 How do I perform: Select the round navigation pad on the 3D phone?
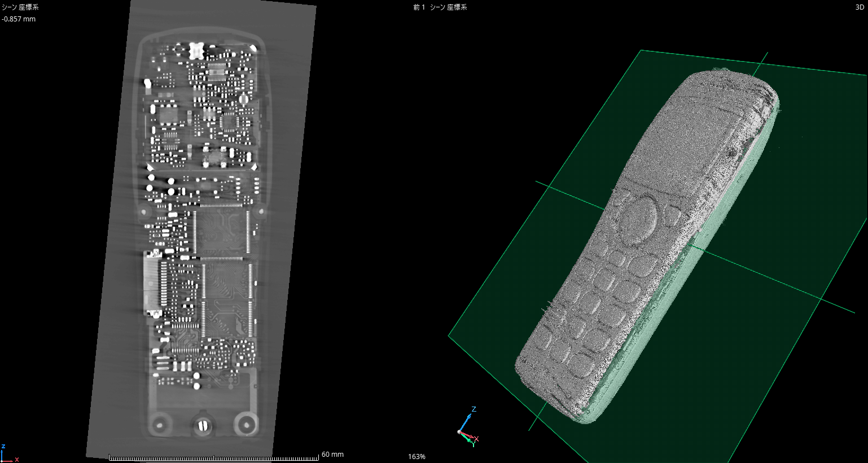click(638, 219)
